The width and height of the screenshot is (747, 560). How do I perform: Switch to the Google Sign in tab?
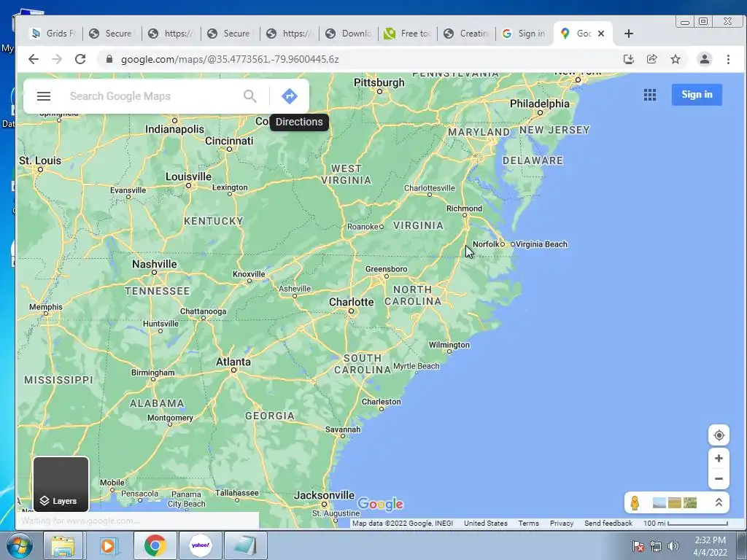click(x=525, y=34)
